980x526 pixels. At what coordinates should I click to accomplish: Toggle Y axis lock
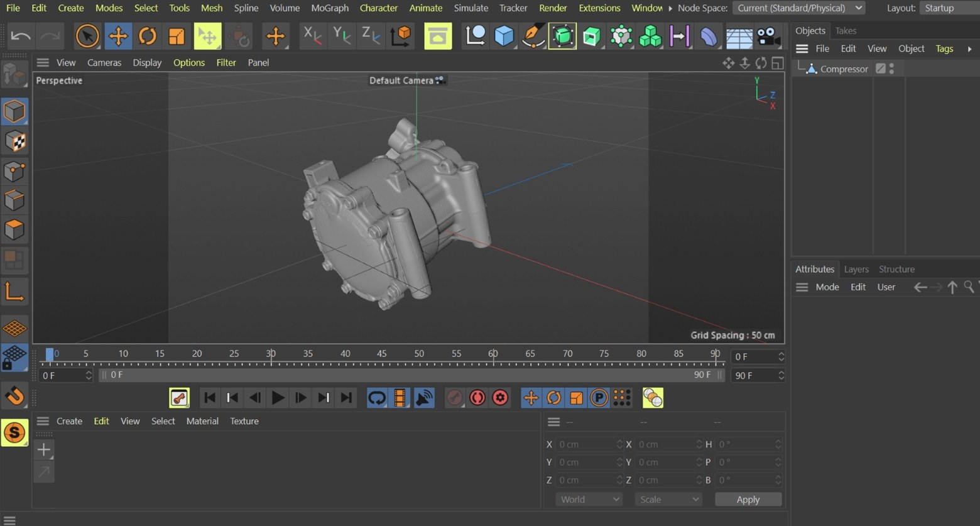341,36
